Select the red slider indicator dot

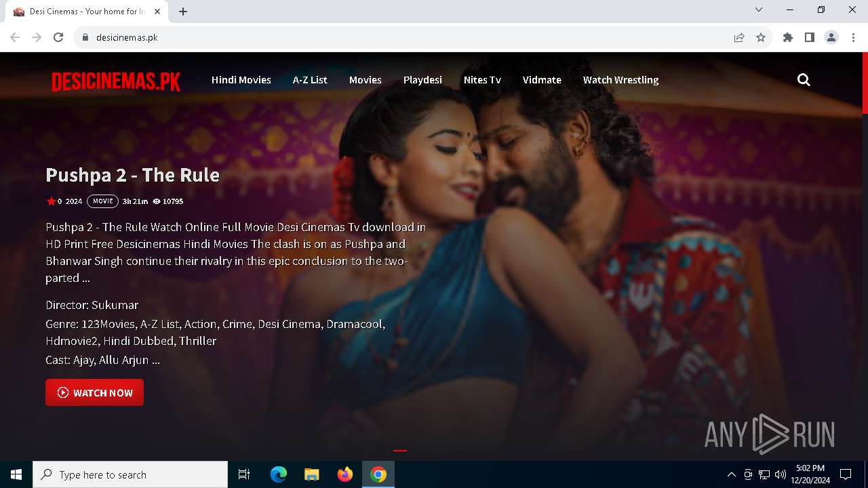click(400, 450)
